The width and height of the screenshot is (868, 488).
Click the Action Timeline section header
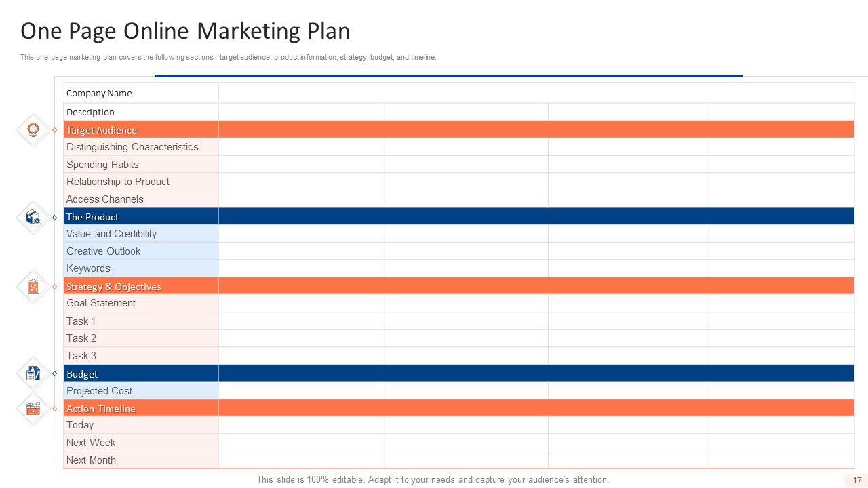pyautogui.click(x=101, y=409)
